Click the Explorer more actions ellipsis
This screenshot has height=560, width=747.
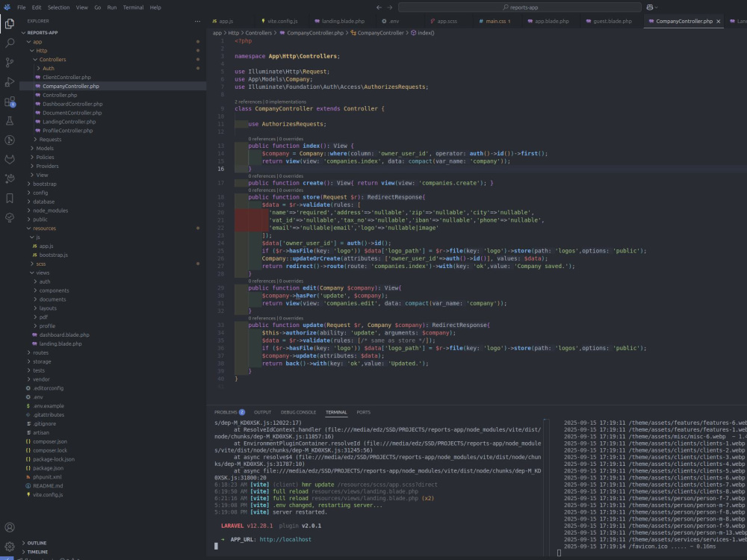coord(197,21)
